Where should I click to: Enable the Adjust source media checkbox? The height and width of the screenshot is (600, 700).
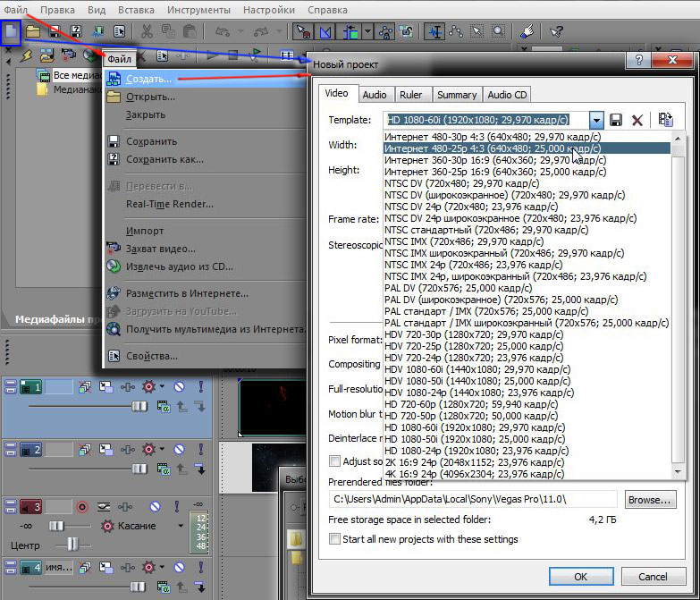click(x=335, y=461)
